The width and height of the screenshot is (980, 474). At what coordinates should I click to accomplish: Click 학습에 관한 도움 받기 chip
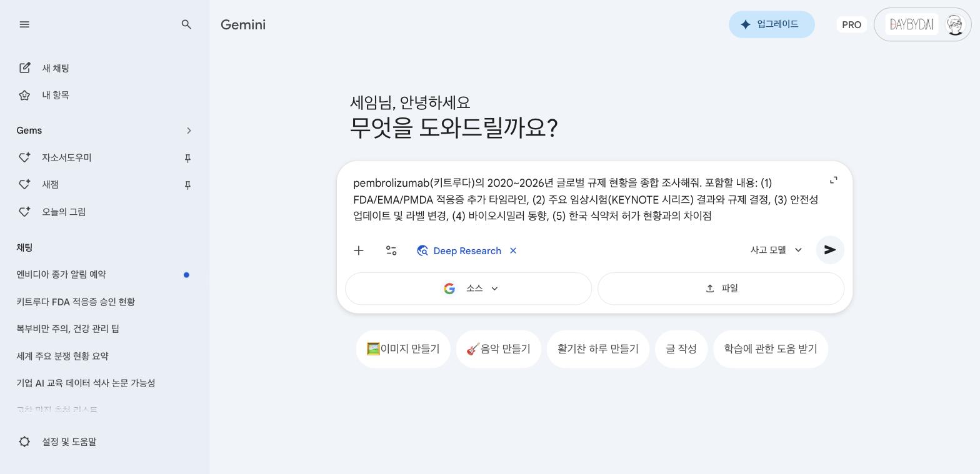click(771, 349)
